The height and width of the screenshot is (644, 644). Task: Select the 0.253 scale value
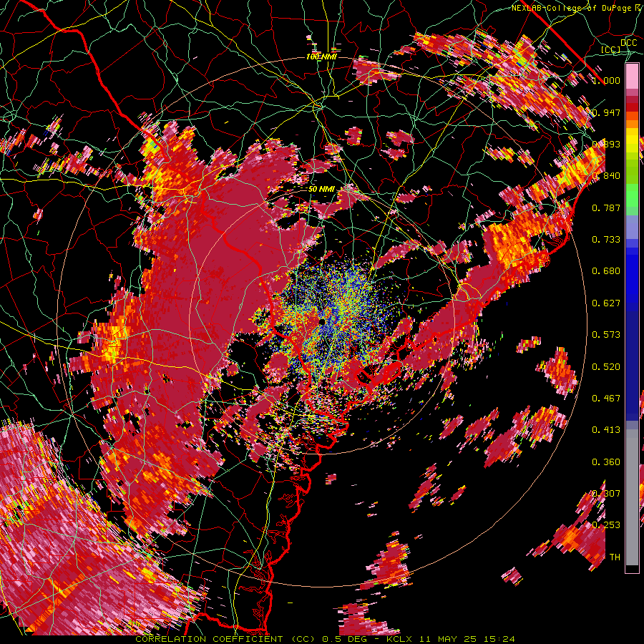(606, 525)
